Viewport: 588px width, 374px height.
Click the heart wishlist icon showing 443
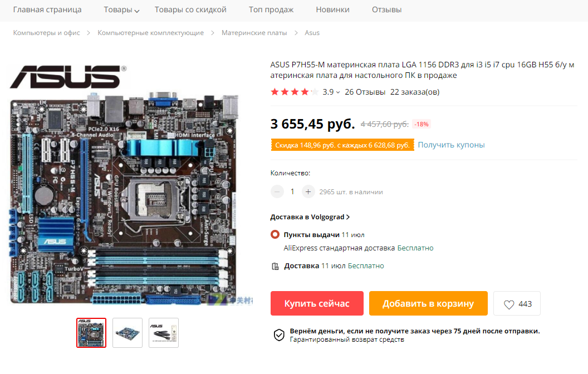509,304
